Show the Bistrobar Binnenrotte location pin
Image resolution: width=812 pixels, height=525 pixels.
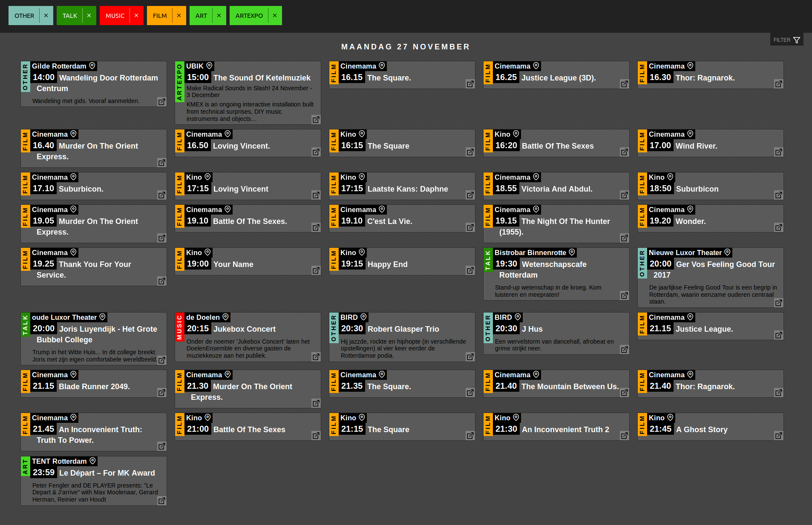[572, 252]
